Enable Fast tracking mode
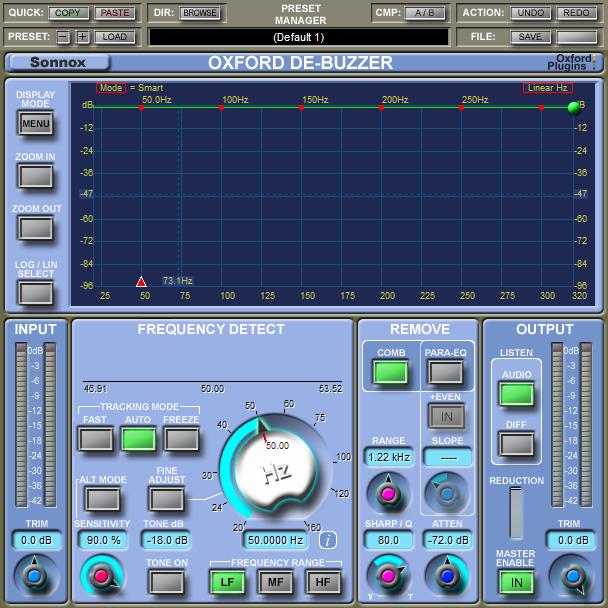 tap(96, 439)
